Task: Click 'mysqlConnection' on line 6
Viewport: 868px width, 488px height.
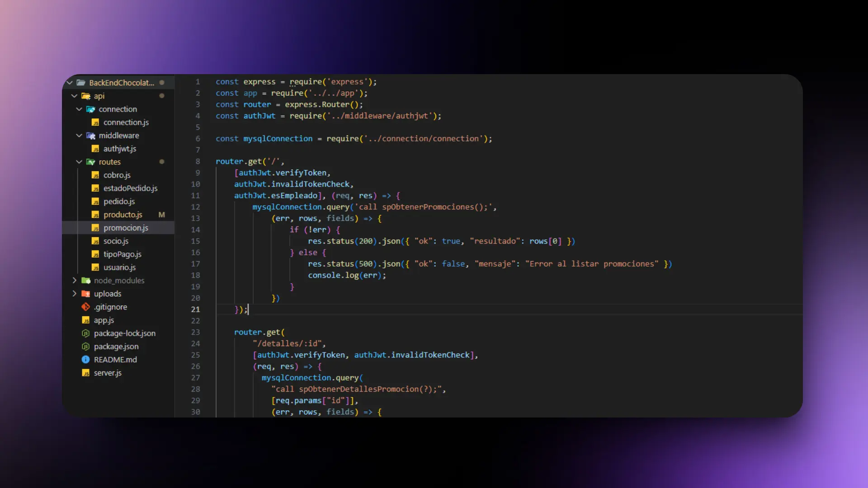Action: [x=278, y=139]
